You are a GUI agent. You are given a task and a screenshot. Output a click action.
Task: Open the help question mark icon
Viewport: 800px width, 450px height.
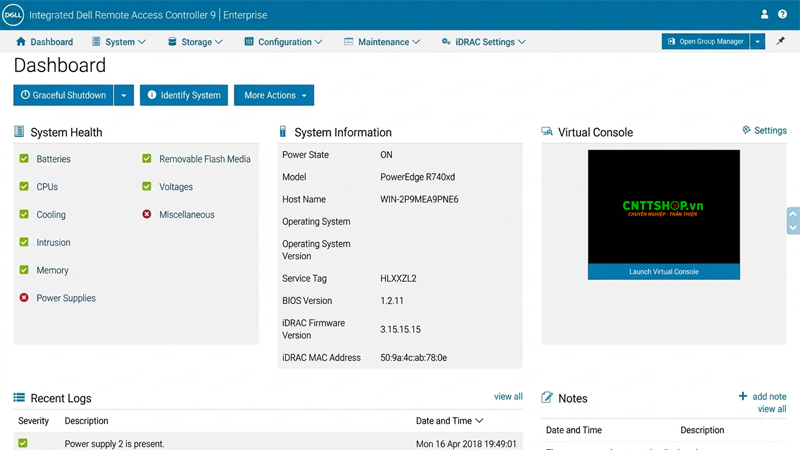tap(782, 14)
